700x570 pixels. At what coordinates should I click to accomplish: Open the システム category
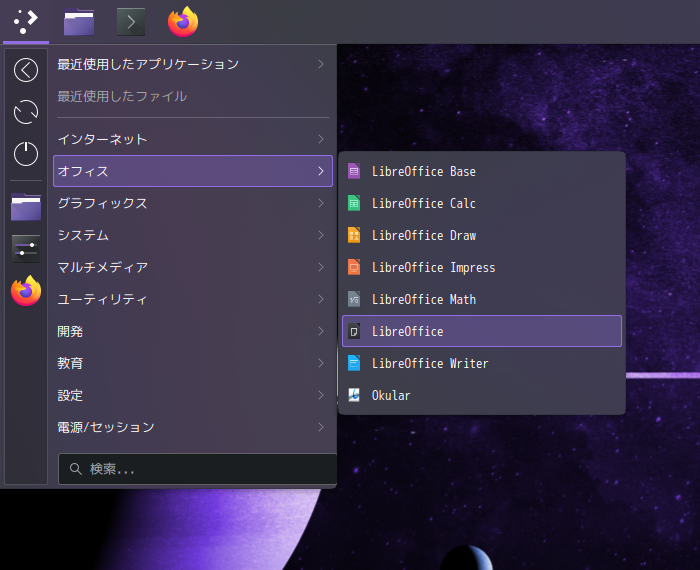pyautogui.click(x=193, y=235)
